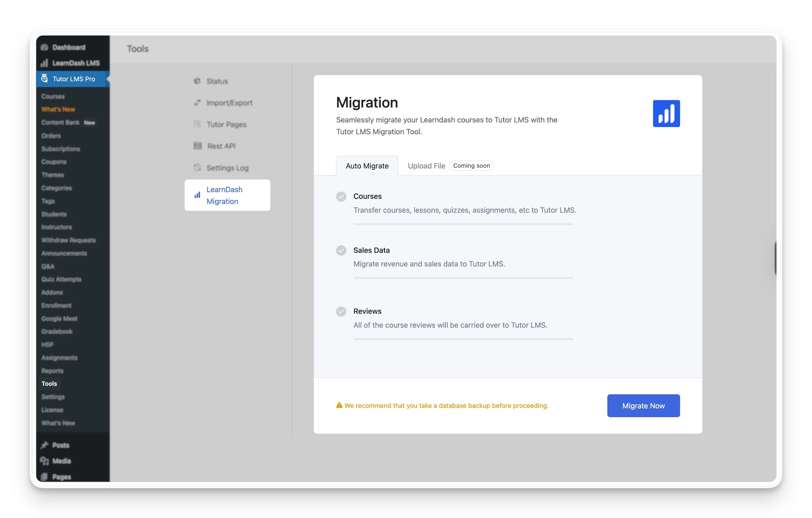Open Reports in the sidebar
The image size is (812, 518).
[52, 371]
